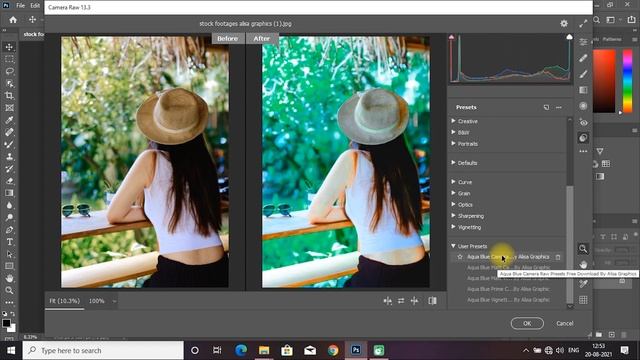Pick a shade in the red color field
The image size is (640, 360).
pyautogui.click(x=604, y=81)
